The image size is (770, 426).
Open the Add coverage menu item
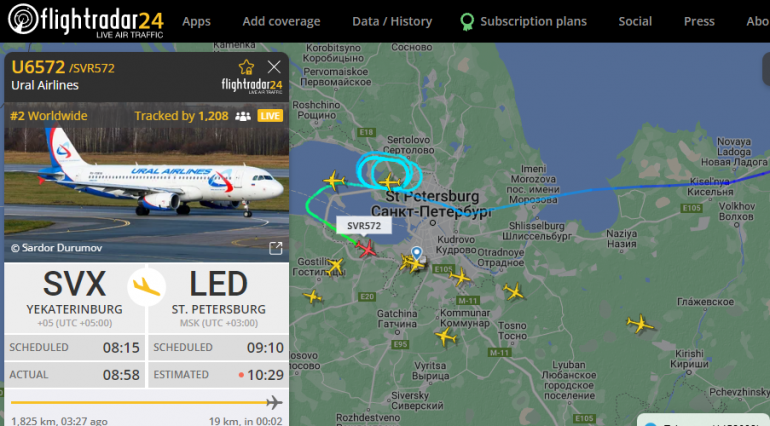281,22
